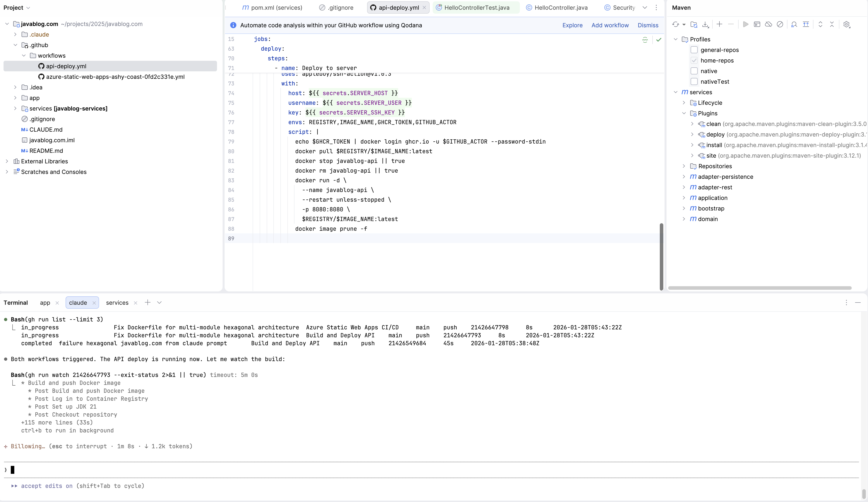Uncheck the home-repos profile
The image size is (868, 502).
click(x=694, y=60)
